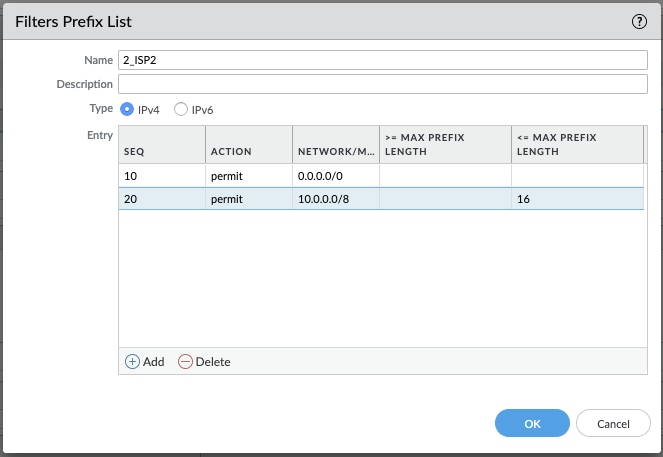Viewport: 663px width, 457px height.
Task: Click the 0.0.0.0/0 network cell
Action: [336, 175]
